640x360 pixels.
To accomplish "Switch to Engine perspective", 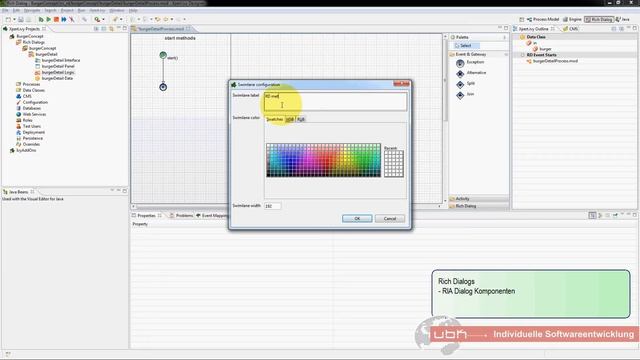I will click(572, 19).
